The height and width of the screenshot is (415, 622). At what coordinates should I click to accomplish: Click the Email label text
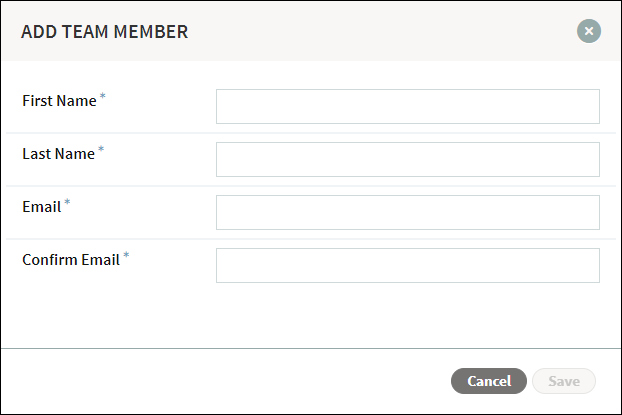coord(42,207)
